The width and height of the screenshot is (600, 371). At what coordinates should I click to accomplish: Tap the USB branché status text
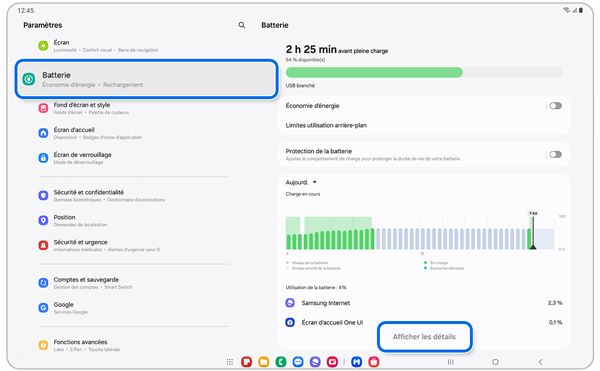click(x=300, y=86)
